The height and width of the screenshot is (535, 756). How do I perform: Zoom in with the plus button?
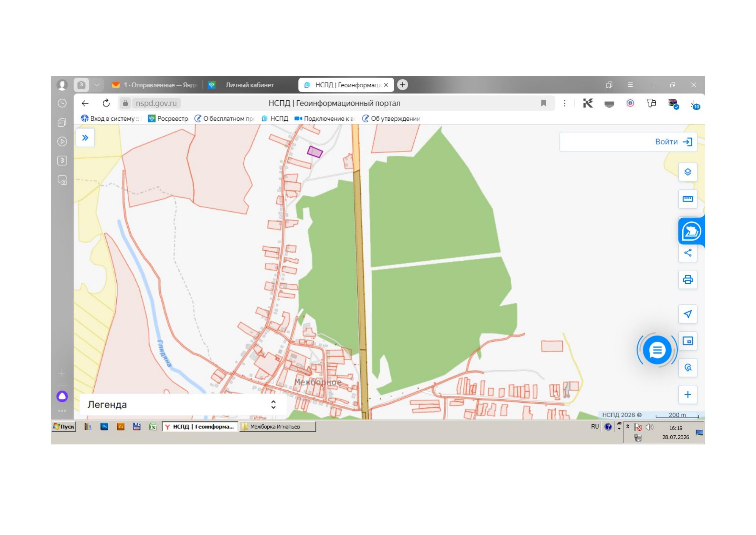687,394
